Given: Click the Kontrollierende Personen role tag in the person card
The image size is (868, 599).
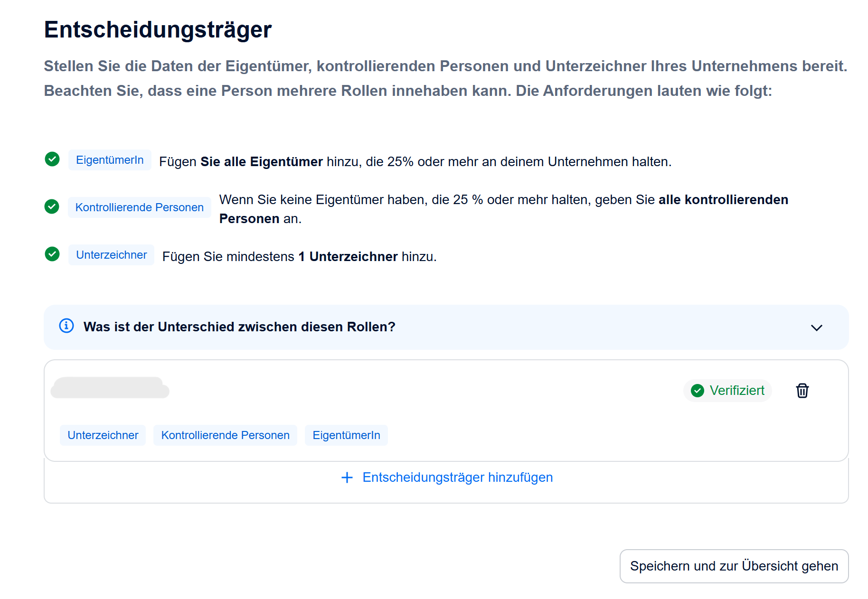Looking at the screenshot, I should point(225,435).
